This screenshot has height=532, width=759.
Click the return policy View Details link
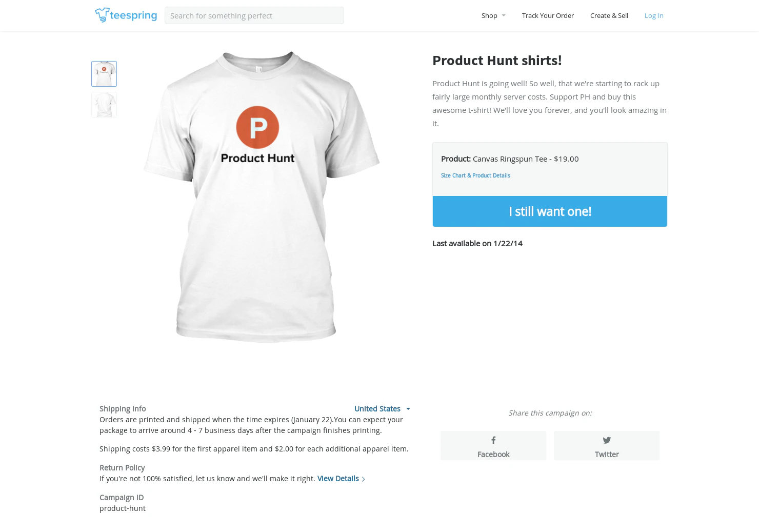coord(337,478)
